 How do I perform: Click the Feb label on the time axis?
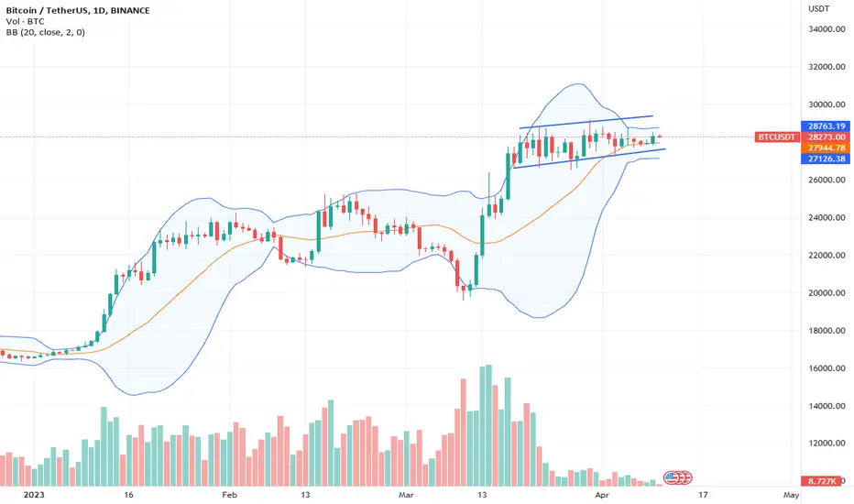click(230, 495)
